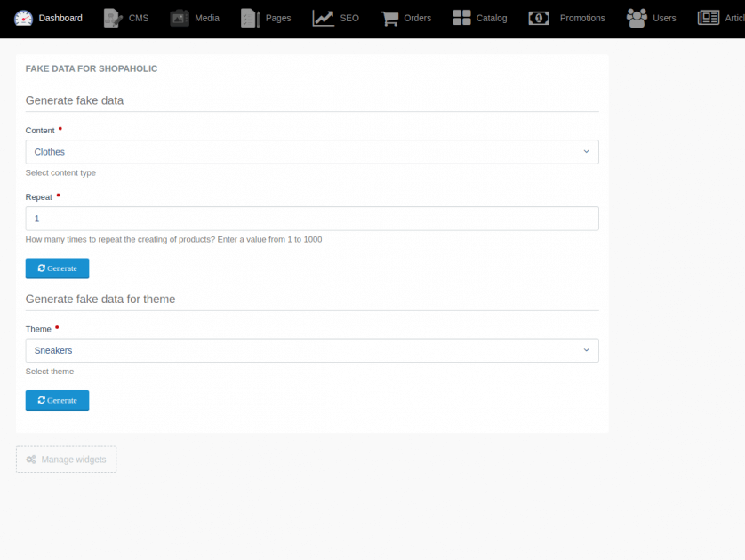Open the Content dropdown showing Clothes
Screen dimensions: 745x560
click(312, 152)
